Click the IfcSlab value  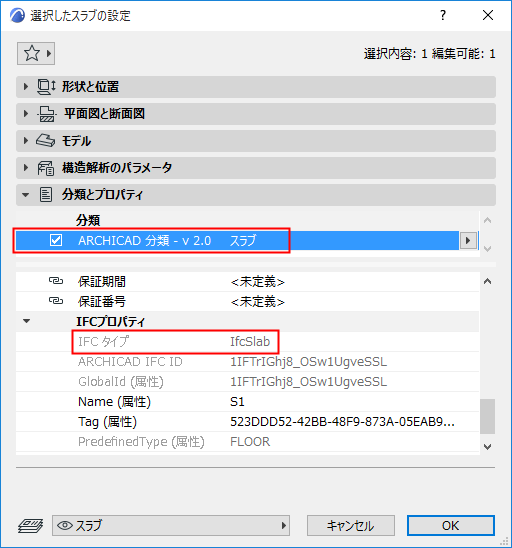[250, 341]
